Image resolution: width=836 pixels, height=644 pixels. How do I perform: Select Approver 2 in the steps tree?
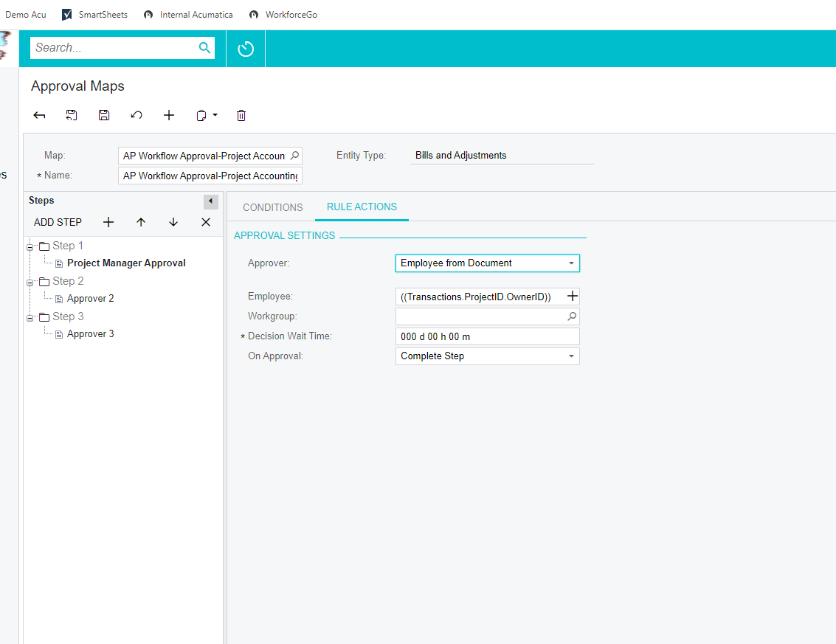tap(90, 299)
